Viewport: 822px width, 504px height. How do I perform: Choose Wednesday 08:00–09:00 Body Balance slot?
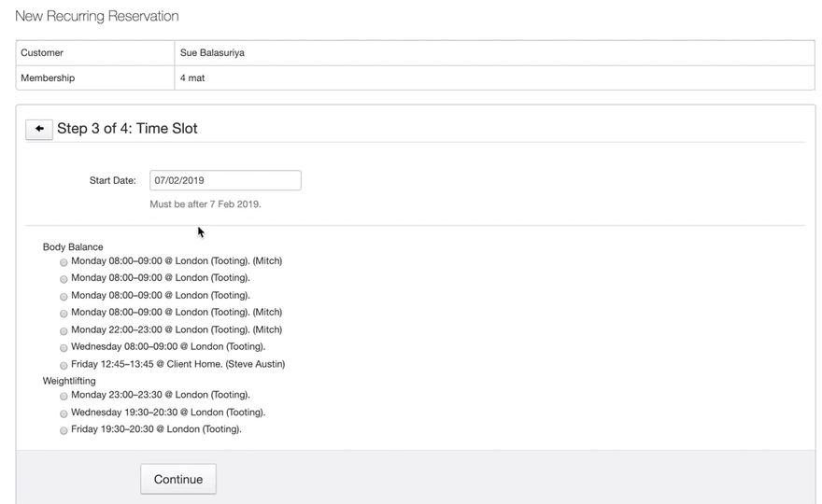coord(64,348)
